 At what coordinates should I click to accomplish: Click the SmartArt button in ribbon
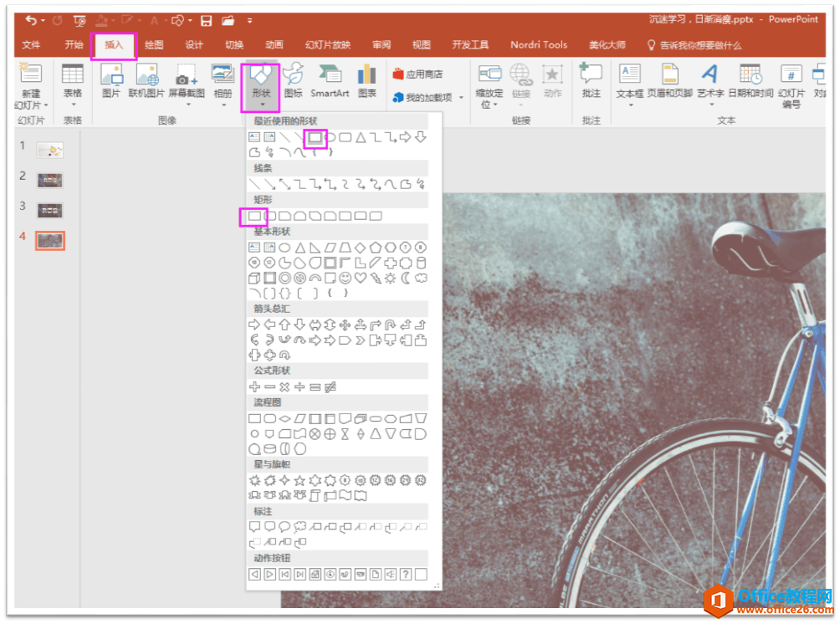pyautogui.click(x=330, y=82)
